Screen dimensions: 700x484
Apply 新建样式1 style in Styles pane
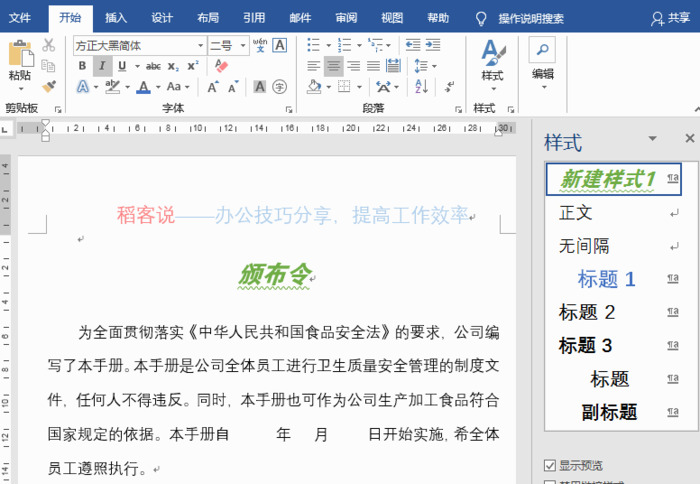(x=613, y=179)
